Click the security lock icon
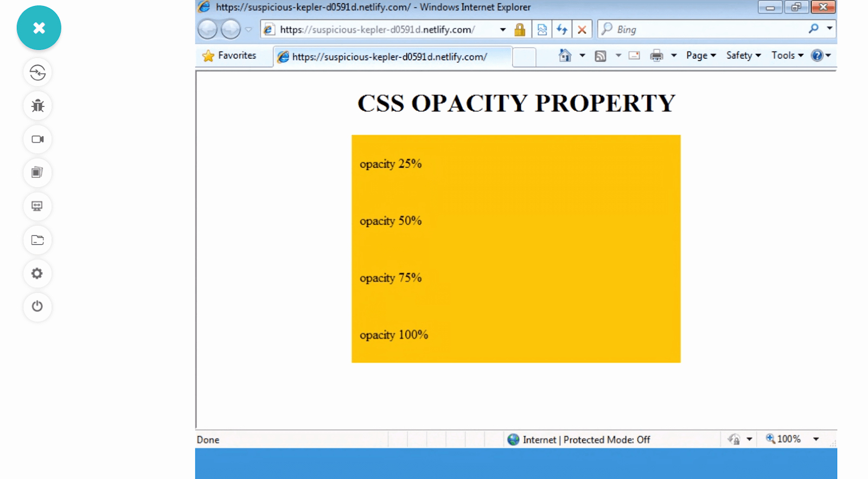Screen dimensions: 868x479 520,30
